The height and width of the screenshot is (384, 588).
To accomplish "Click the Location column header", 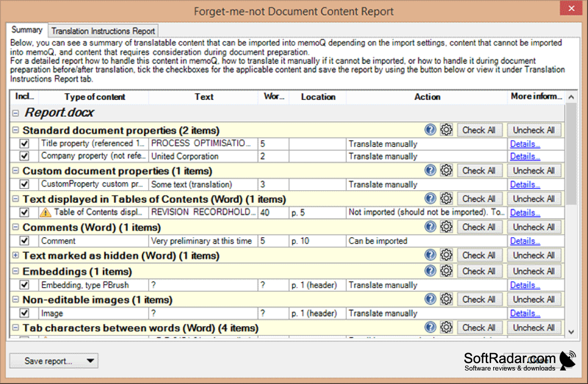I will coord(318,97).
